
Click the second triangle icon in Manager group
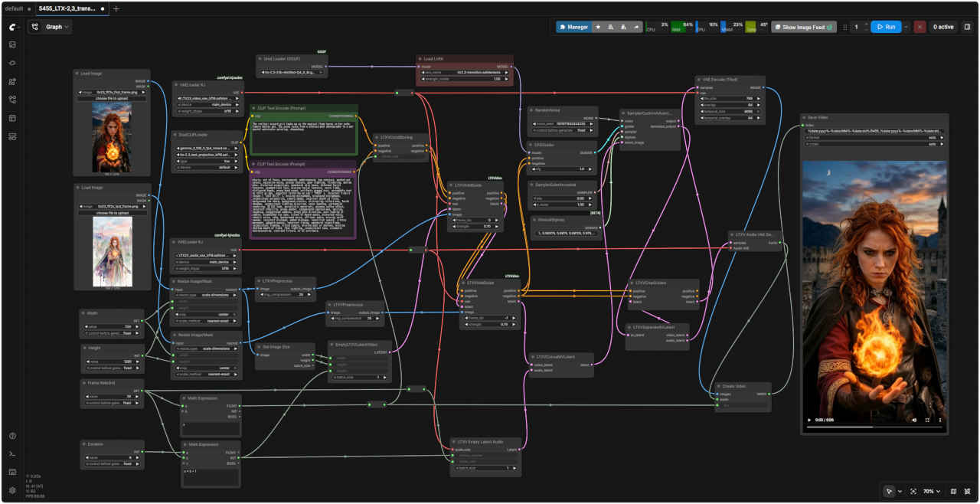623,27
